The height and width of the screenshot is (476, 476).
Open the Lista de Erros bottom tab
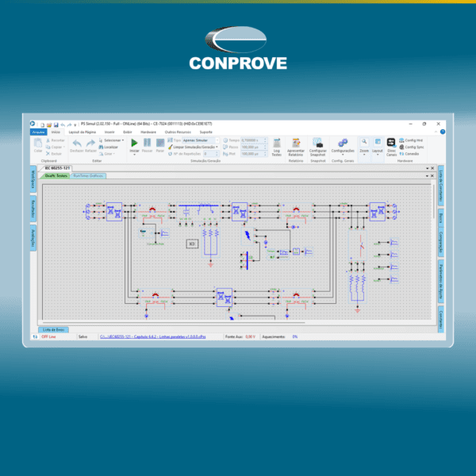coord(53,330)
